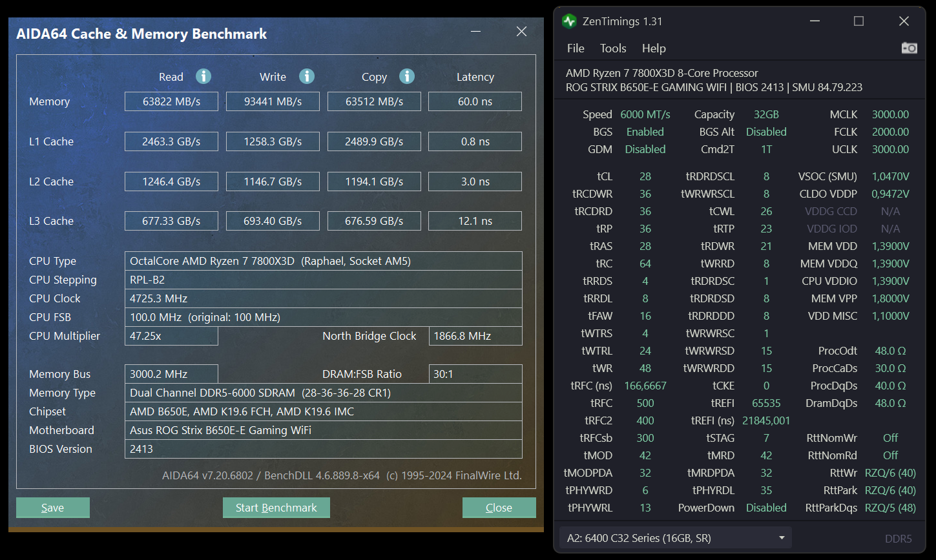936x560 pixels.
Task: Click the GDM Disabled value
Action: pos(645,149)
